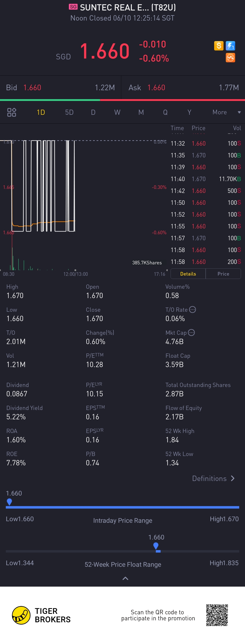Tap the Dividend Yield 5.22% value
245x644 pixels.
[16, 417]
